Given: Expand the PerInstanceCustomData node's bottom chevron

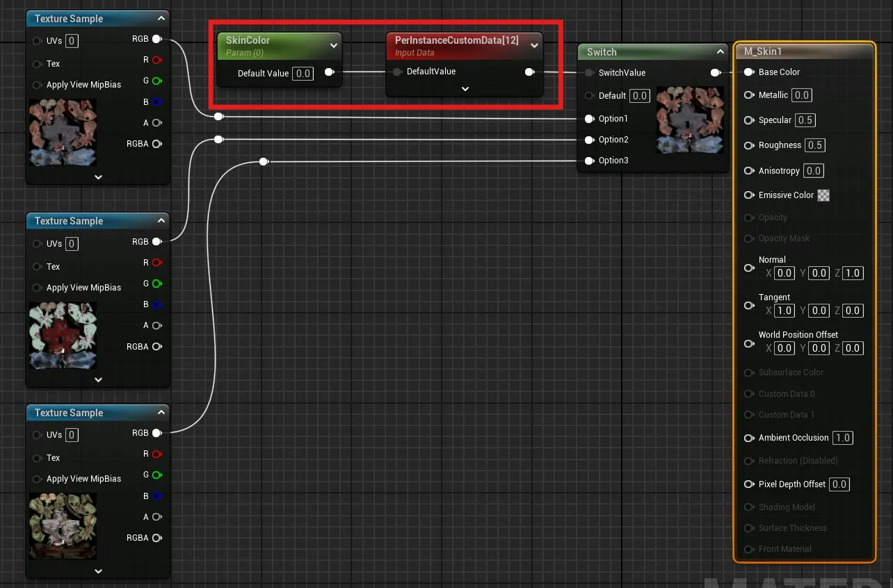Looking at the screenshot, I should (x=465, y=89).
